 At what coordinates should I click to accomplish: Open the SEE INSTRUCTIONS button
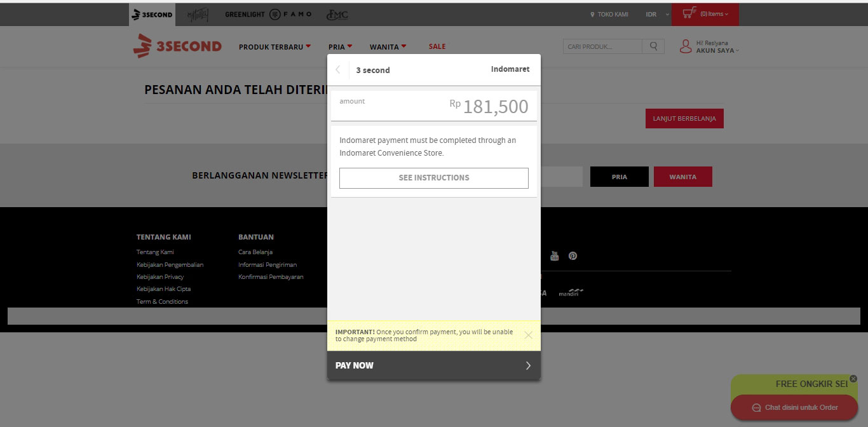click(x=434, y=178)
